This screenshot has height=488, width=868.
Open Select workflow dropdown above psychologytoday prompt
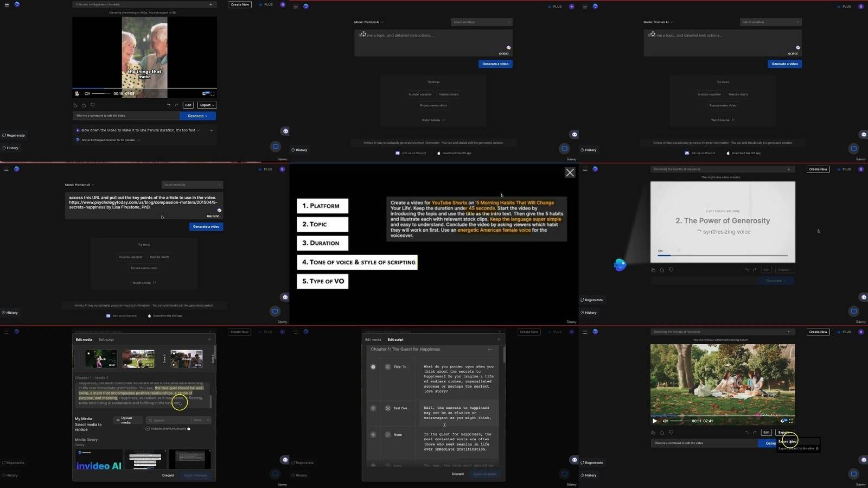(192, 185)
